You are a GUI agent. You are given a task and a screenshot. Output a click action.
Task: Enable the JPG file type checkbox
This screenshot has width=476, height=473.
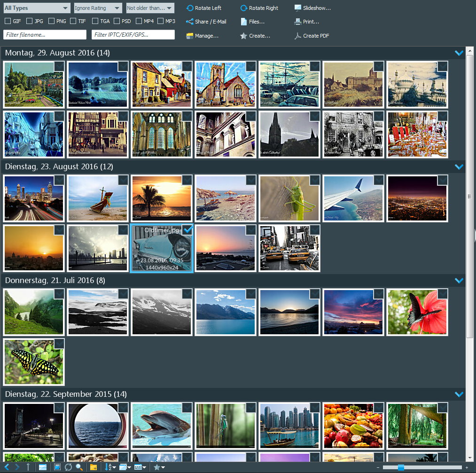(30, 21)
